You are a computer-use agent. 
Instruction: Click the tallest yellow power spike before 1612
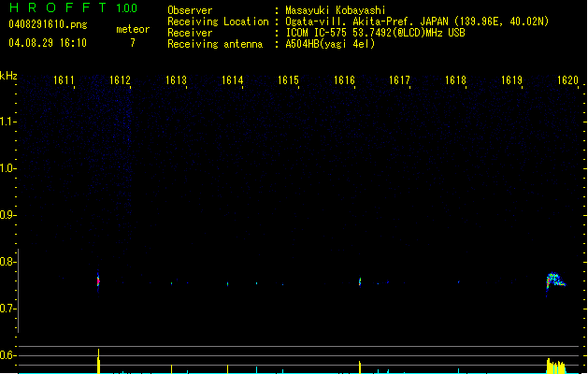tap(99, 361)
